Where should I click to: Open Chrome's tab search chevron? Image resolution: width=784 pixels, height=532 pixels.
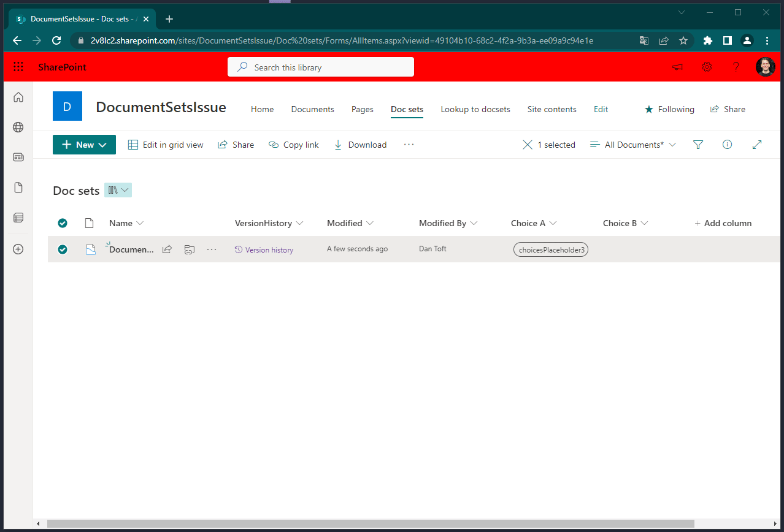682,12
